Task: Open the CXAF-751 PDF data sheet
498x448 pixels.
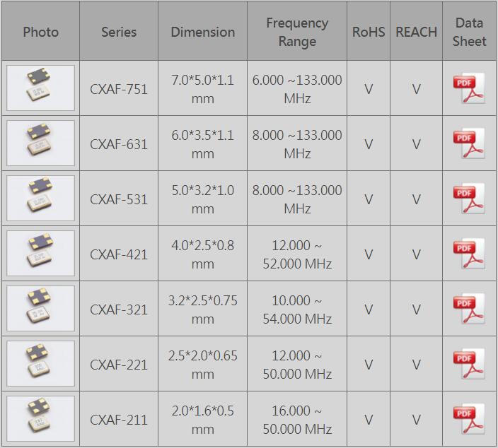Action: coord(468,88)
